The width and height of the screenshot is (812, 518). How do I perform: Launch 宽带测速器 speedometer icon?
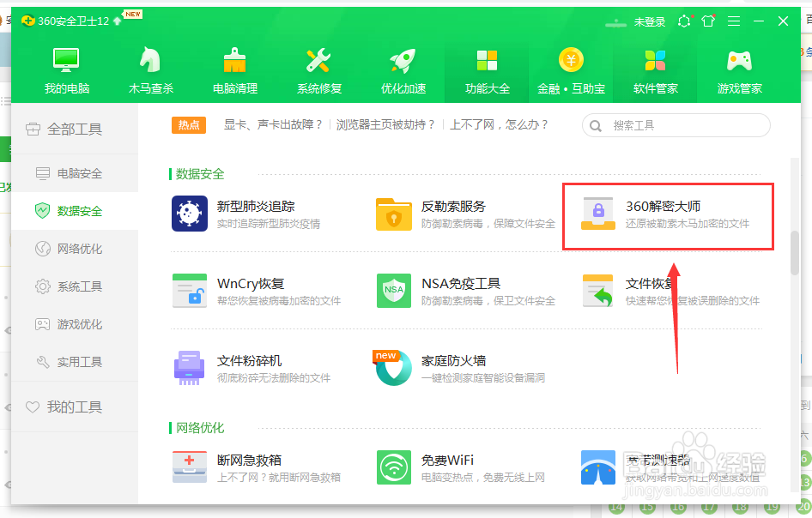pyautogui.click(x=598, y=467)
